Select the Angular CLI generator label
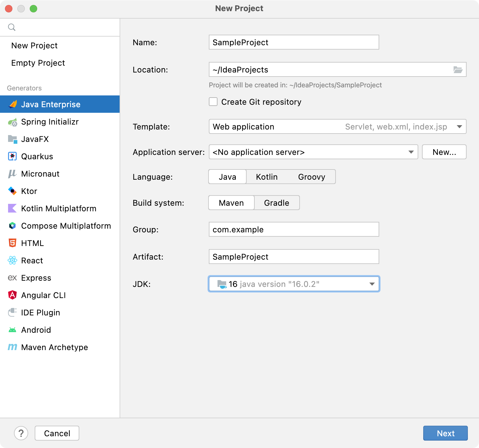This screenshot has height=448, width=479. (x=43, y=295)
